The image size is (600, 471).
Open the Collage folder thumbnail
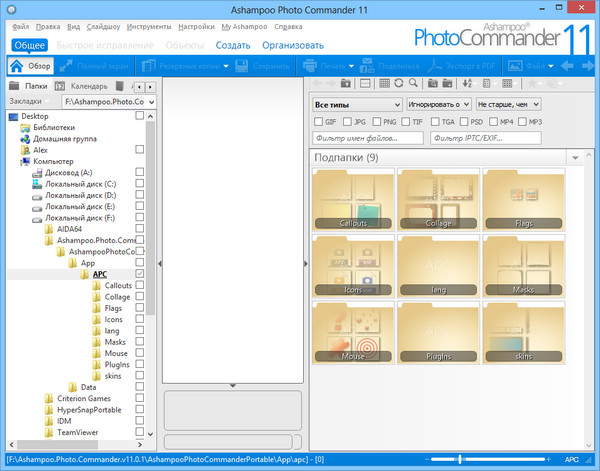(x=437, y=200)
